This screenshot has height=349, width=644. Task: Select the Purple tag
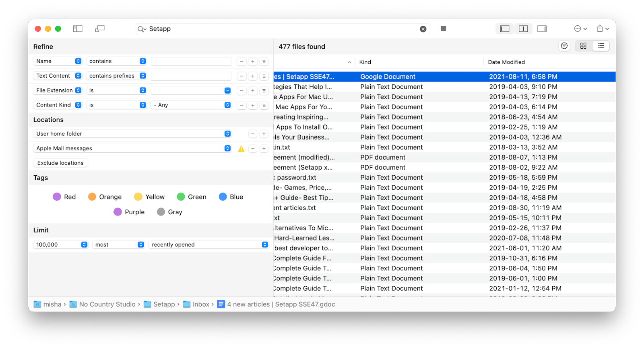[129, 212]
